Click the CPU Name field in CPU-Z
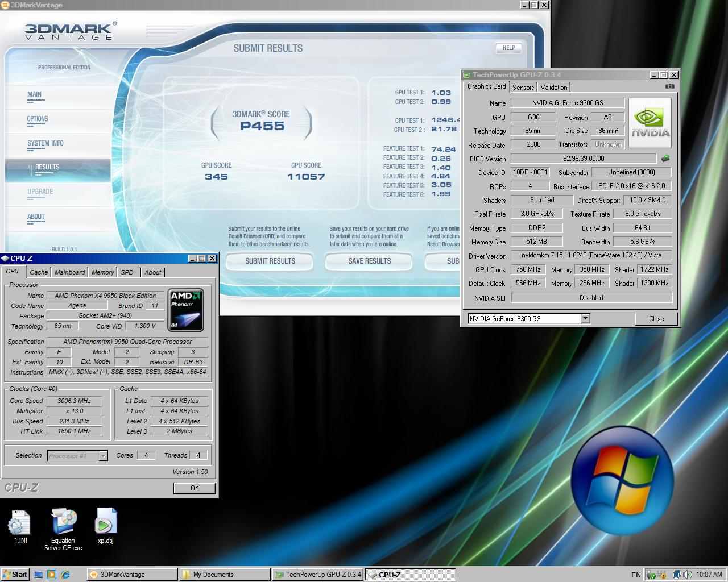Viewport: 728px width, 582px height. point(105,296)
